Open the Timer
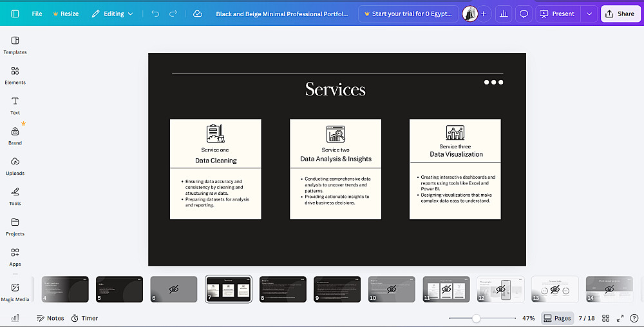The image size is (644, 327). 84,318
